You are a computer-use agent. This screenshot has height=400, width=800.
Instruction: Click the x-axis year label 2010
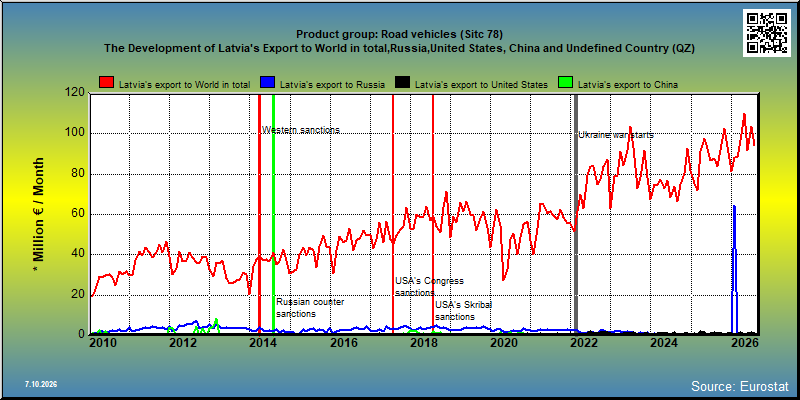point(101,343)
